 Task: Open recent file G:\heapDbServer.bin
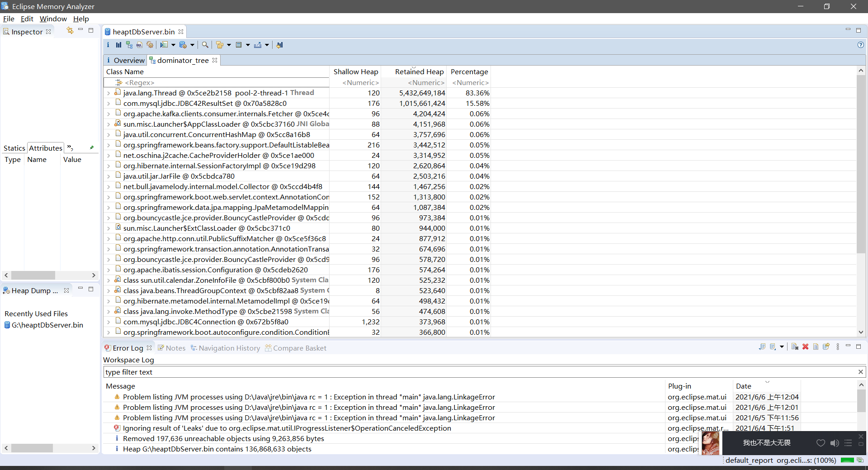44,325
